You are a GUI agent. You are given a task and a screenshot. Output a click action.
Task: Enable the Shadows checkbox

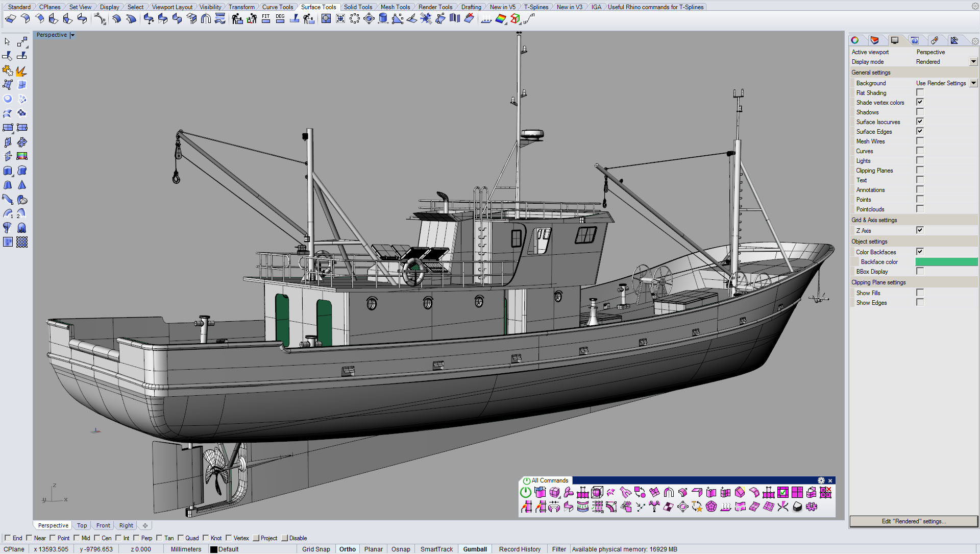click(x=920, y=112)
